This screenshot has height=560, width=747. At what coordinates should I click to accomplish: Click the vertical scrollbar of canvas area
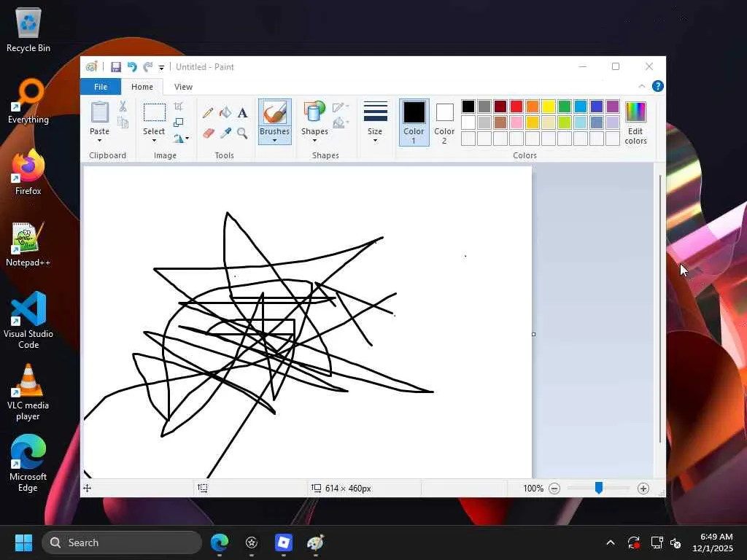(659, 308)
